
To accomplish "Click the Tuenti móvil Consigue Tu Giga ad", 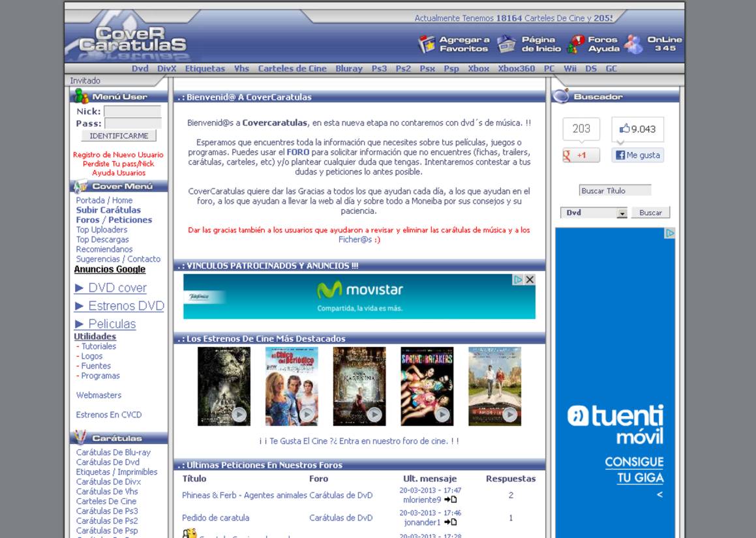I will pos(615,383).
